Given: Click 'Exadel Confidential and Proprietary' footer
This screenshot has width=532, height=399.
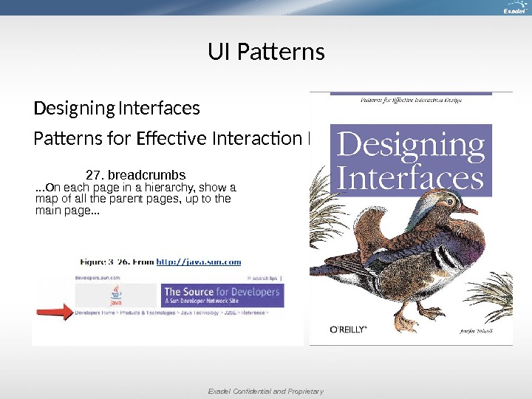Looking at the screenshot, I should coord(266,391).
